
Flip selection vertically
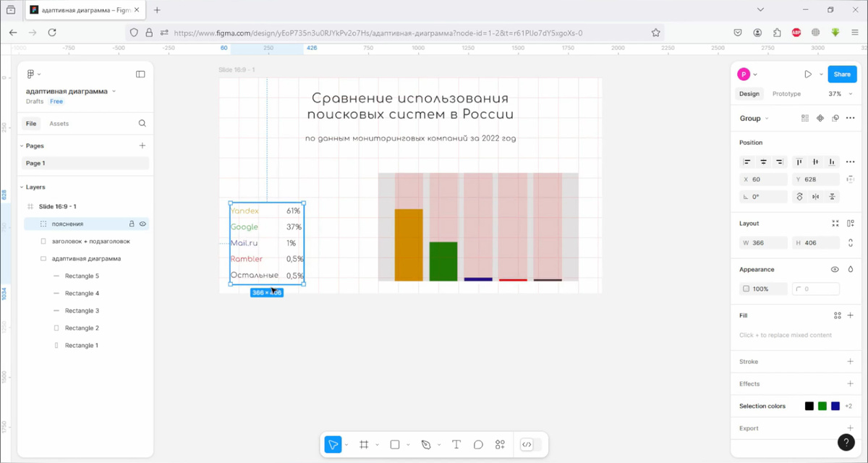point(833,197)
